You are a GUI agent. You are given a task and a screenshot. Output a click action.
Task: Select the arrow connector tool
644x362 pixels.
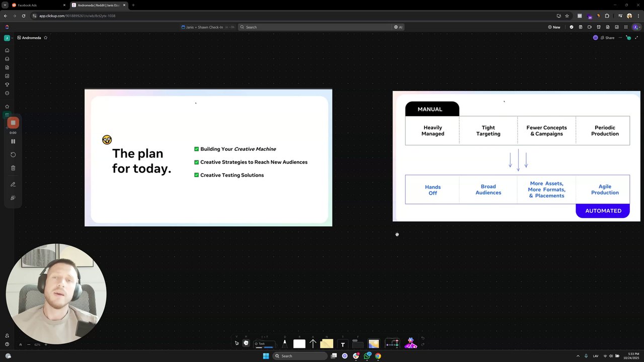pyautogui.click(x=313, y=344)
